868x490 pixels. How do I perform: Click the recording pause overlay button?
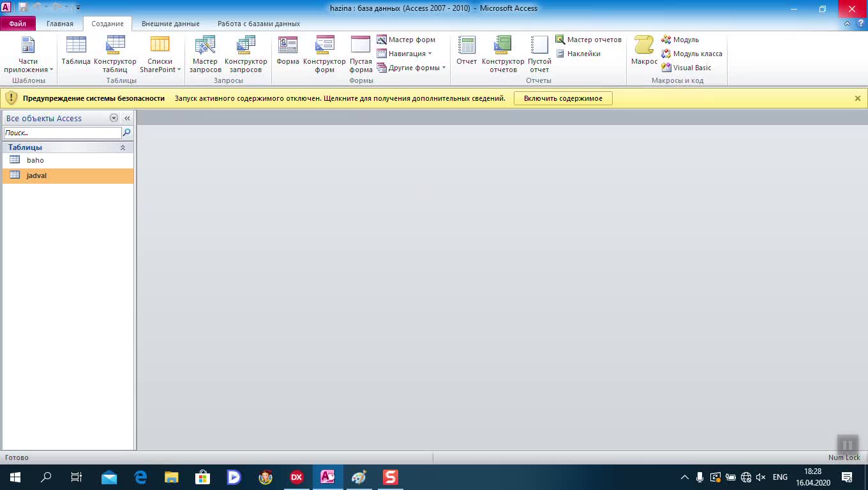[x=848, y=445]
